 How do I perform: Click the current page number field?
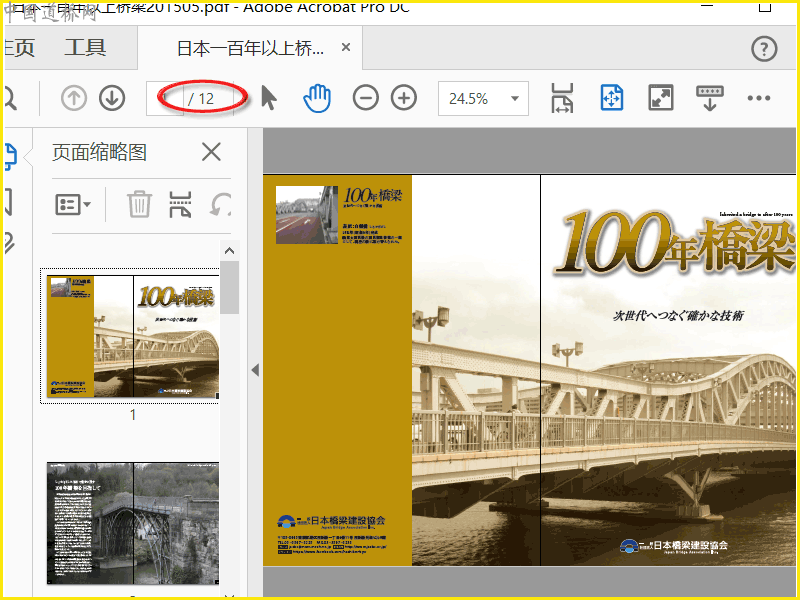point(165,98)
